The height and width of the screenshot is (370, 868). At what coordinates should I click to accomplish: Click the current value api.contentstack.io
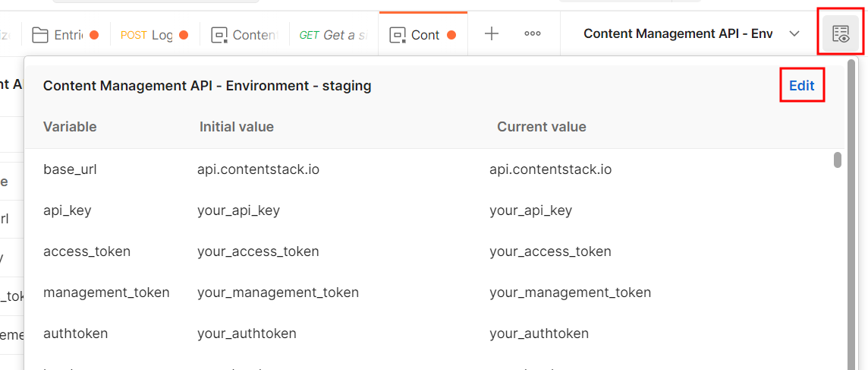click(550, 169)
